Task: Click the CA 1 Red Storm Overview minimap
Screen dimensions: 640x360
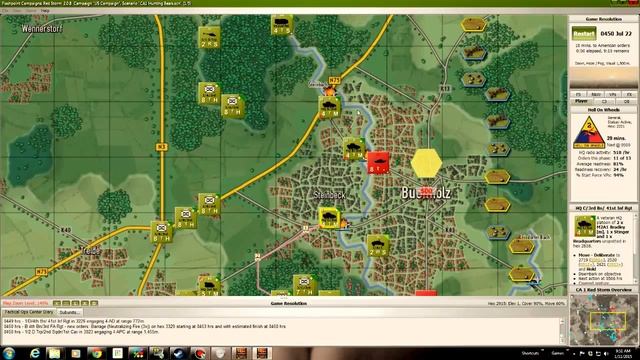Action: 603,321
